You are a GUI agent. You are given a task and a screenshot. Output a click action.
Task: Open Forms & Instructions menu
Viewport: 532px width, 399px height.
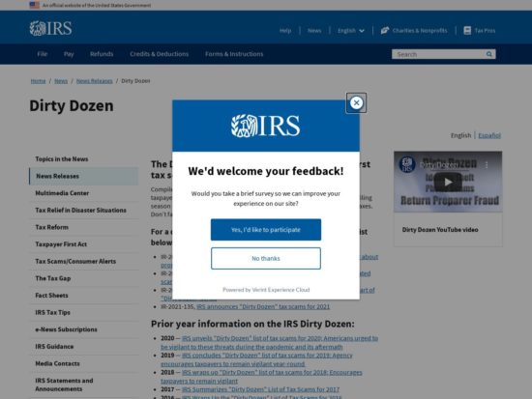[234, 54]
